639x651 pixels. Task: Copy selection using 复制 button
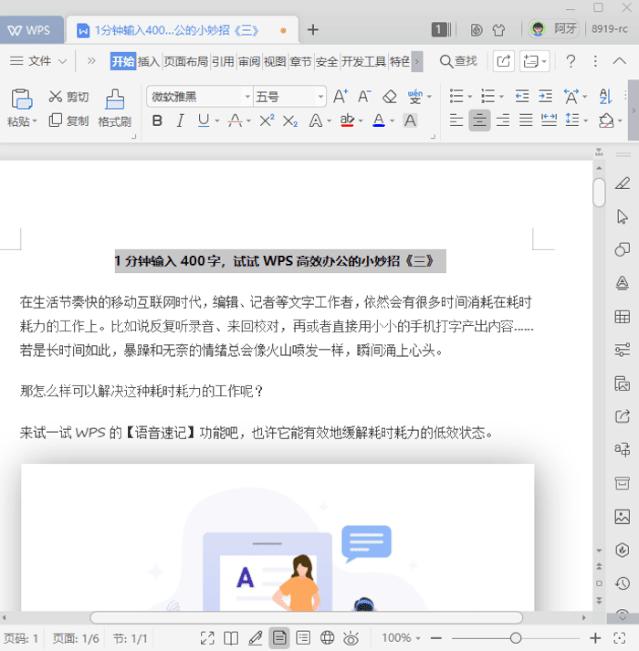69,121
